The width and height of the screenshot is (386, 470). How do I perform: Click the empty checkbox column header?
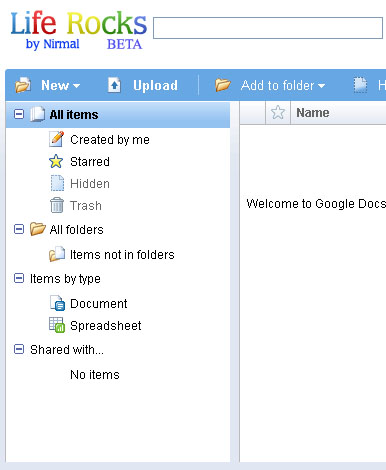click(253, 113)
